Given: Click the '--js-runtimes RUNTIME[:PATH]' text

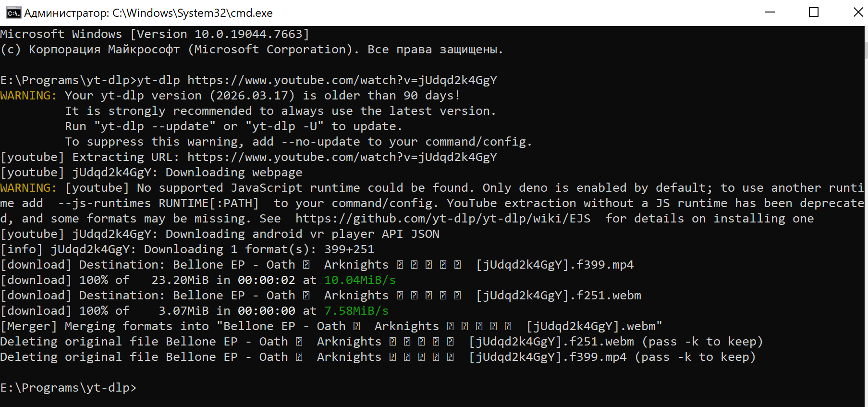Looking at the screenshot, I should click(158, 203).
